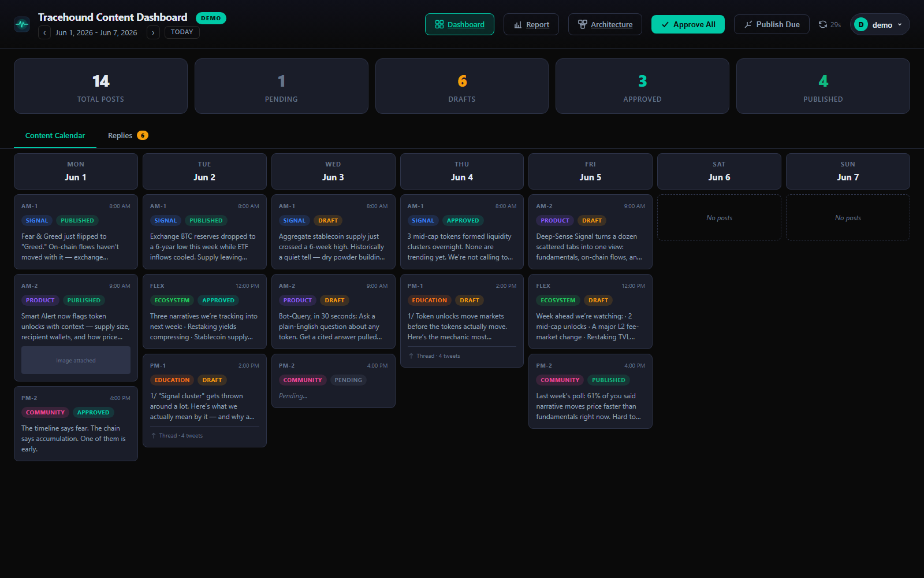Click the Published stat card
The width and height of the screenshot is (924, 578).
823,86
